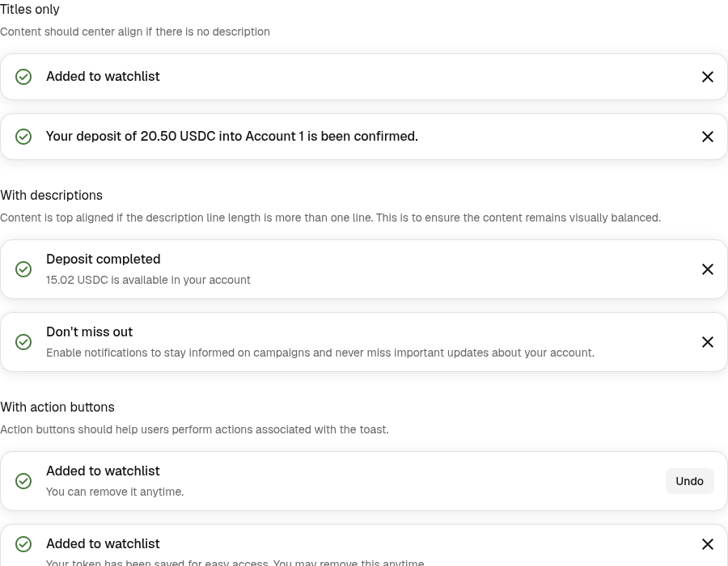This screenshot has width=728, height=566.
Task: Select the 'Deposit completed' toast title
Action: 103,259
